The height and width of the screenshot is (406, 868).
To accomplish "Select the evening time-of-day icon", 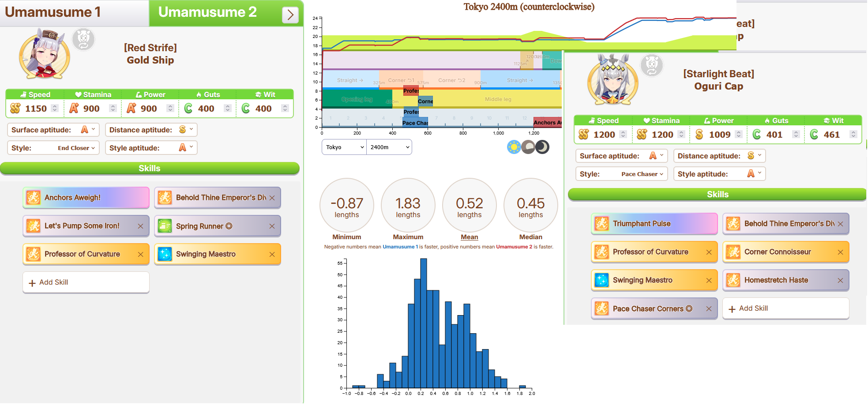I will [x=528, y=147].
